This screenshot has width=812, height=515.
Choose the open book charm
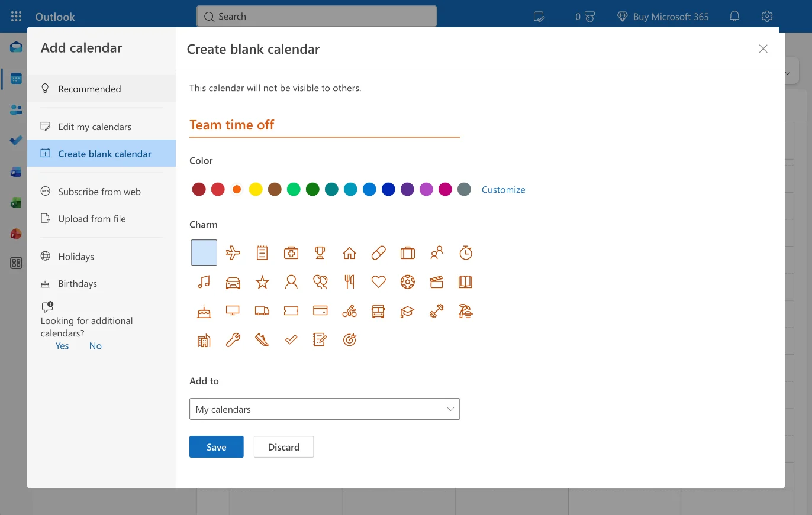pyautogui.click(x=466, y=282)
